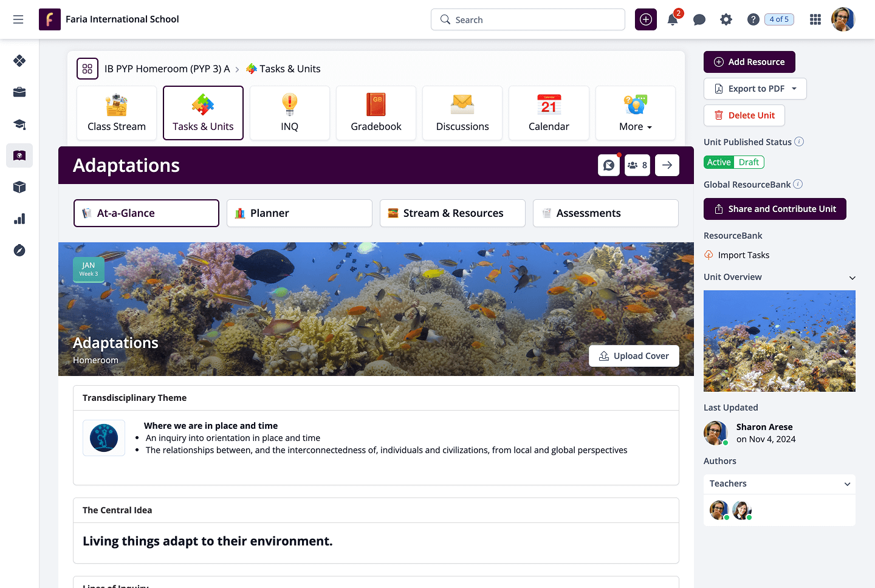Expand the Export to PDF dropdown
This screenshot has height=588, width=875.
click(794, 89)
